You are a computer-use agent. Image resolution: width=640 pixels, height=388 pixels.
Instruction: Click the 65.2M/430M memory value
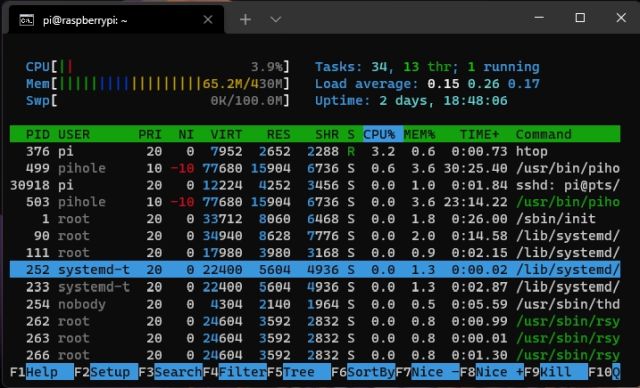coord(242,84)
